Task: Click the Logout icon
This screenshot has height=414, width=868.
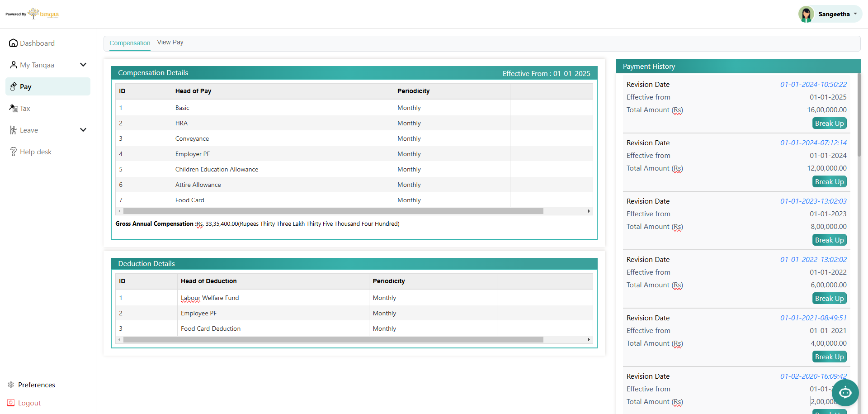Action: click(x=11, y=403)
